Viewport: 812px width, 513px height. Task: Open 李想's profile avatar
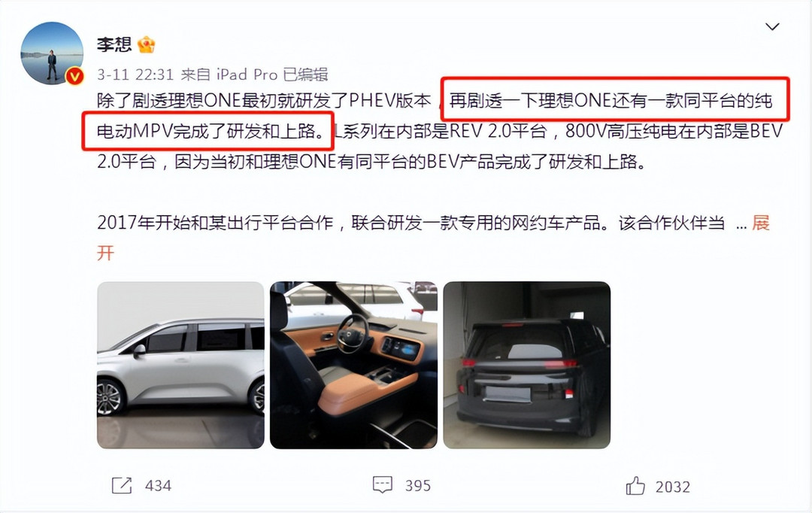[x=52, y=53]
